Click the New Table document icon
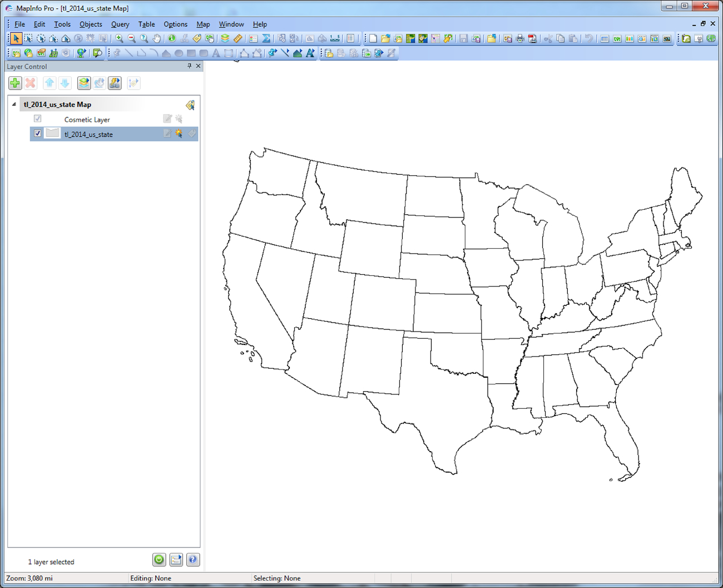Viewport: 723px width, 588px height. tap(373, 38)
